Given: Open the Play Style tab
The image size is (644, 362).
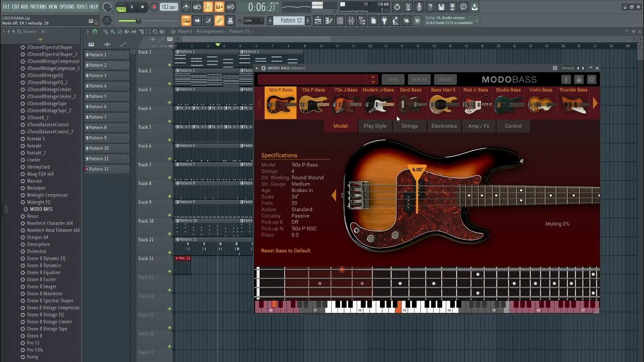Looking at the screenshot, I should coord(375,126).
